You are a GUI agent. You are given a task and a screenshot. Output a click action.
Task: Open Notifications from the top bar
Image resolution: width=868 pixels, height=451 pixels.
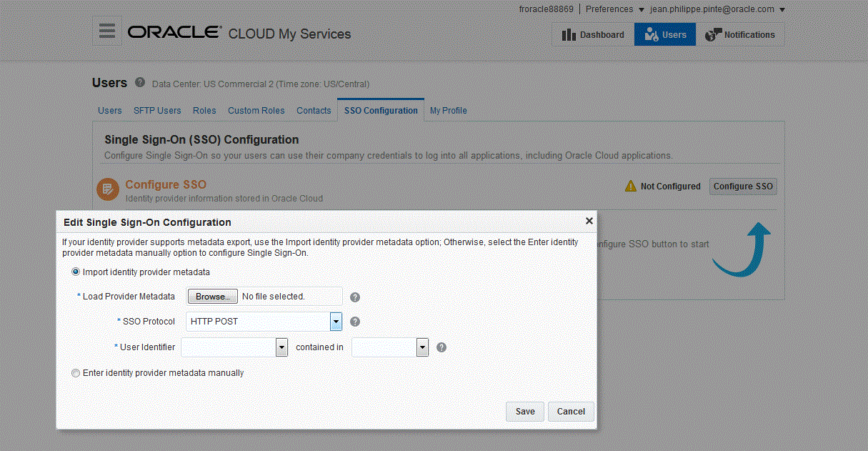712,34
